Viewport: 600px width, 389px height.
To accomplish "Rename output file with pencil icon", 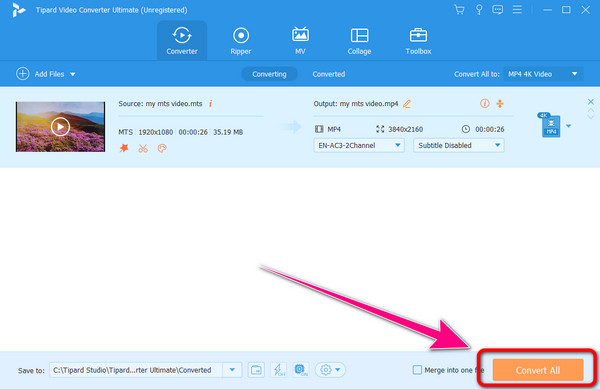I will (x=407, y=104).
